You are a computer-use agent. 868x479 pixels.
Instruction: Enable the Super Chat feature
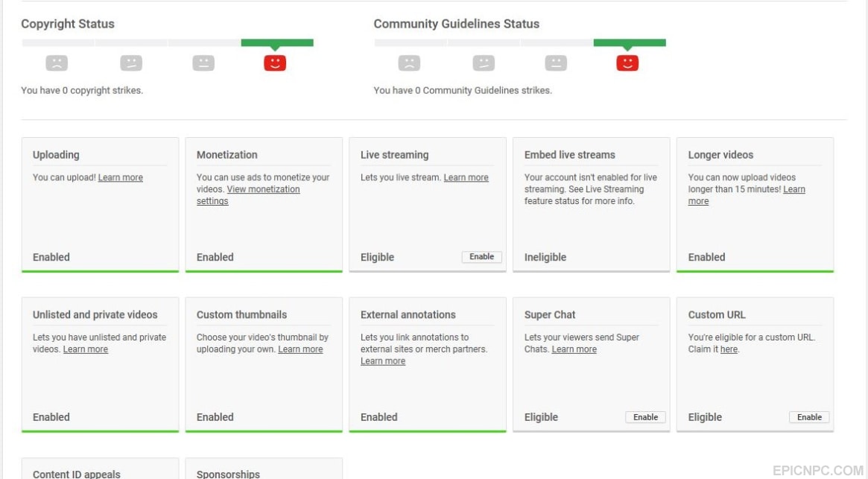(645, 417)
